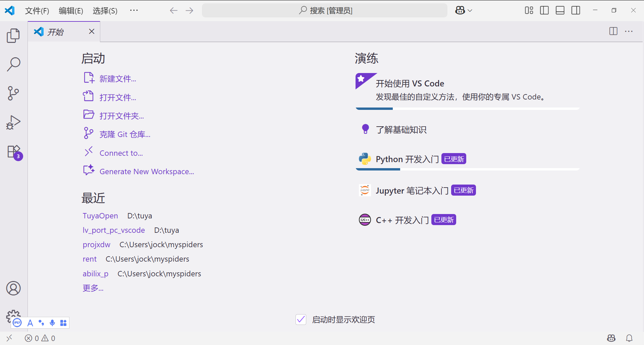
Task: Click the sparkle icon beside Generate New Workspace
Action: (x=89, y=170)
